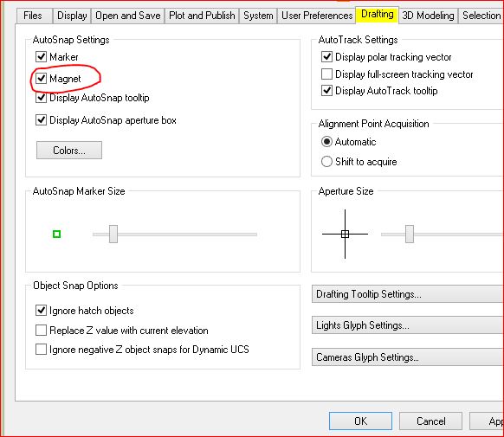Click the green AutoSnap marker preview square
This screenshot has height=437, width=504.
pos(56,235)
